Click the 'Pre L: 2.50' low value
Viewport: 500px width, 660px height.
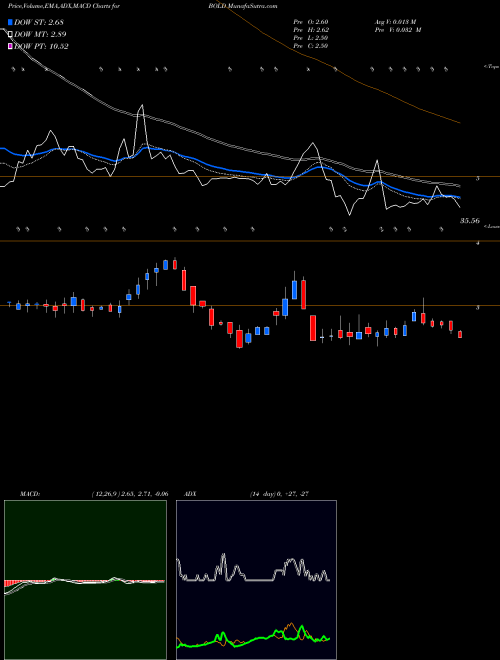(311, 38)
